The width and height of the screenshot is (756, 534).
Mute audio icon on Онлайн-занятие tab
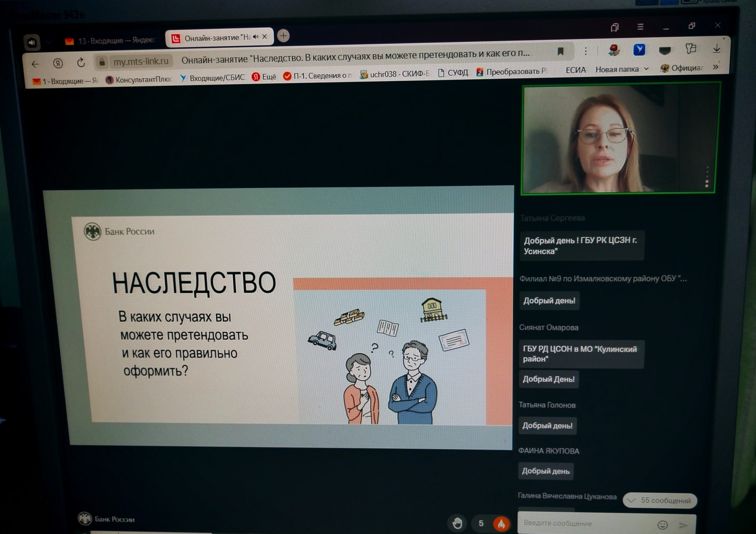click(255, 37)
